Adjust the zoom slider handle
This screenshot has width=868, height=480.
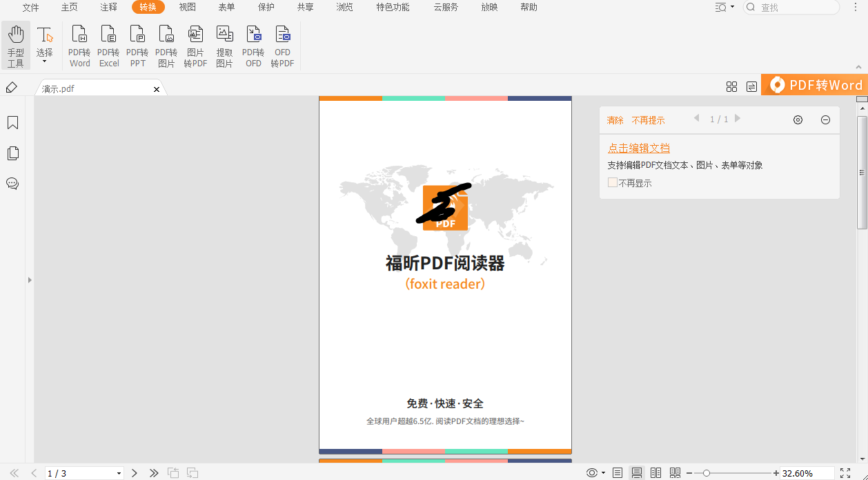point(706,473)
